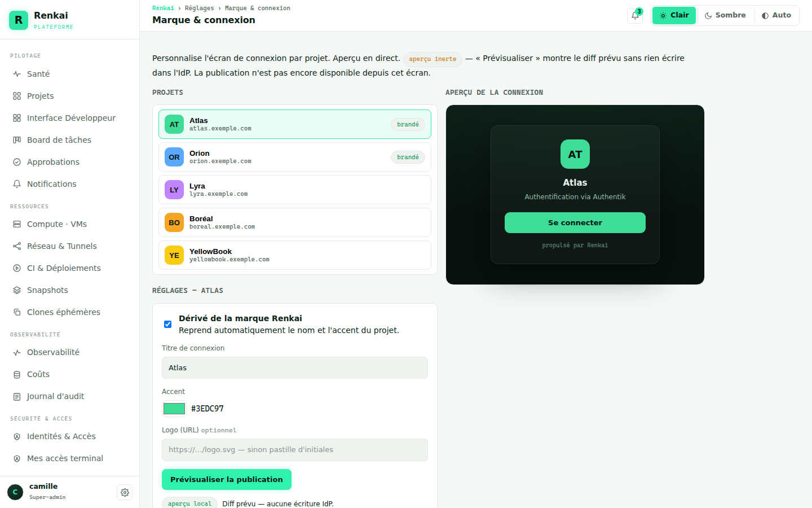Open CI & Déploiements
Screen dimensions: 812x508
(x=69, y=268)
